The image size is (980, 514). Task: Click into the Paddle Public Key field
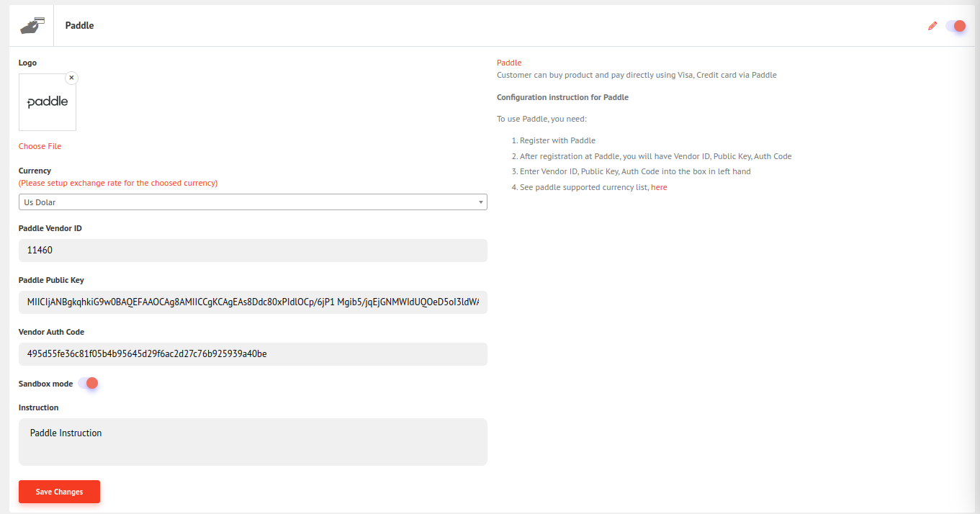pos(252,302)
